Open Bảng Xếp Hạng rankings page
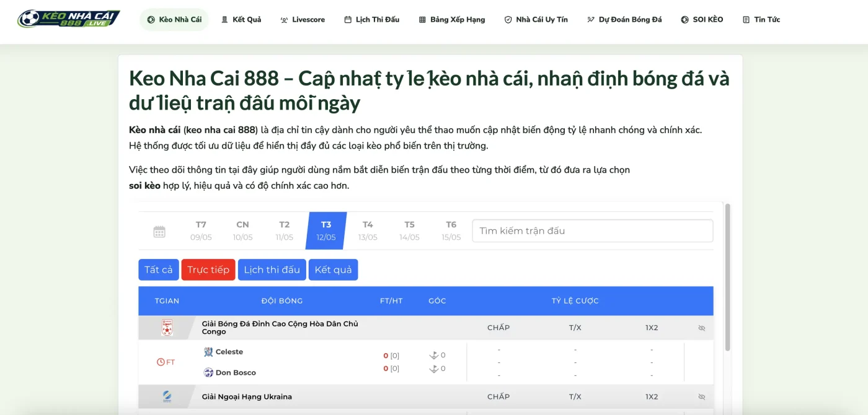This screenshot has width=868, height=415. (452, 20)
